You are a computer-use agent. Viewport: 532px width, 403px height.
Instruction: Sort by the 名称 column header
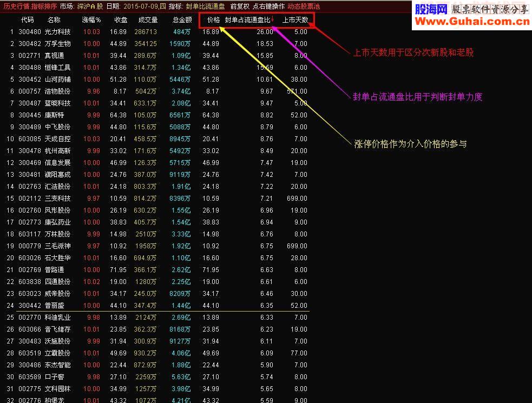point(54,20)
